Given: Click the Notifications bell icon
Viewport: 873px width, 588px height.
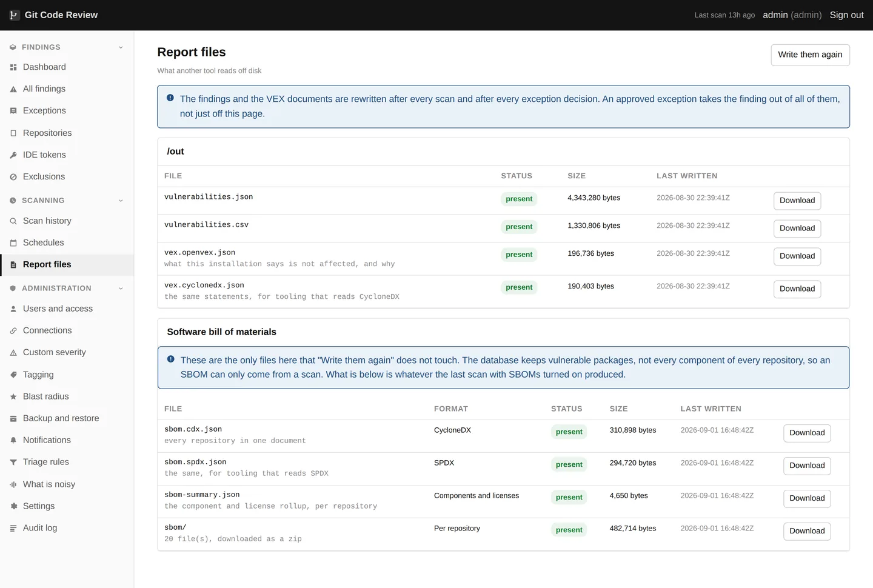Looking at the screenshot, I should point(13,441).
